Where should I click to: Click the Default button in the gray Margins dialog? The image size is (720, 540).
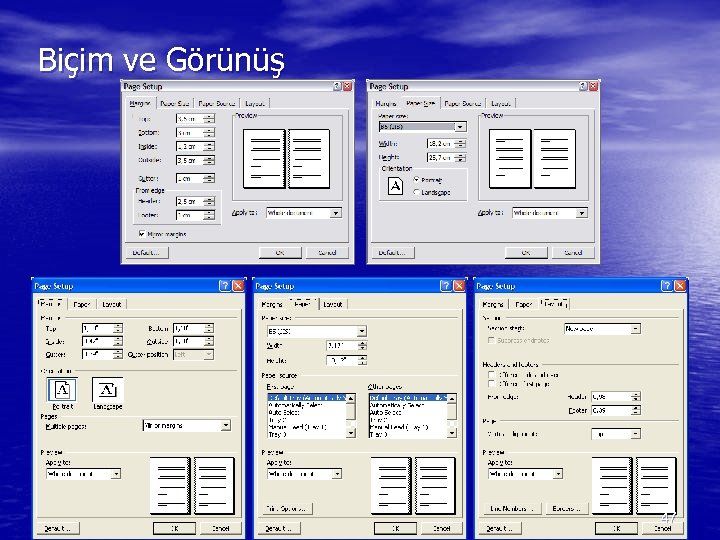146,253
